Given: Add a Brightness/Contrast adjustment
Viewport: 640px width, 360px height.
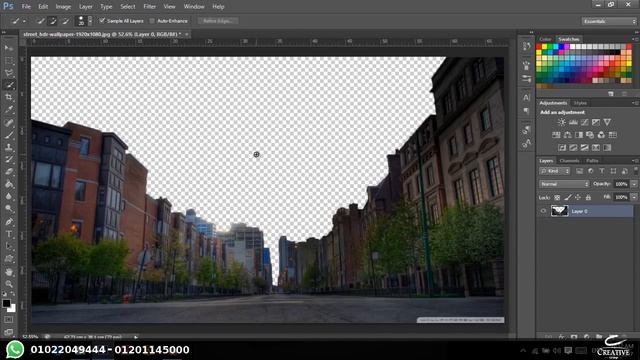Looking at the screenshot, I should tap(562, 122).
